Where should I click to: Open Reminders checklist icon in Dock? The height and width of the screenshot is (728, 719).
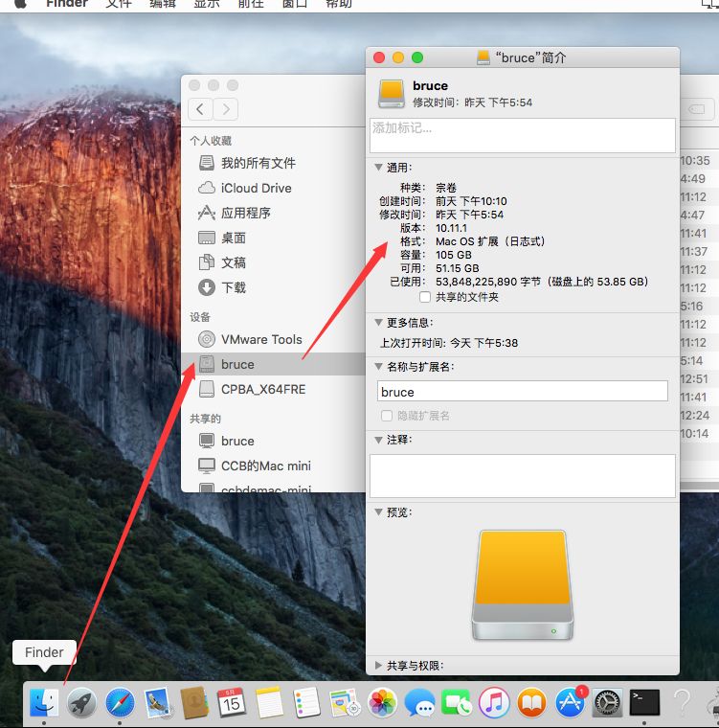306,702
